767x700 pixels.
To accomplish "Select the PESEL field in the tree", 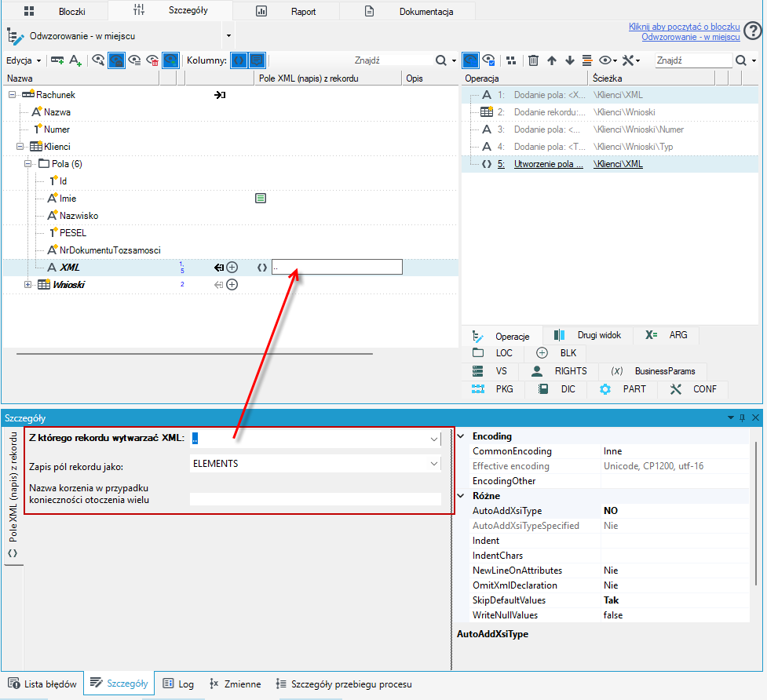I will (72, 233).
